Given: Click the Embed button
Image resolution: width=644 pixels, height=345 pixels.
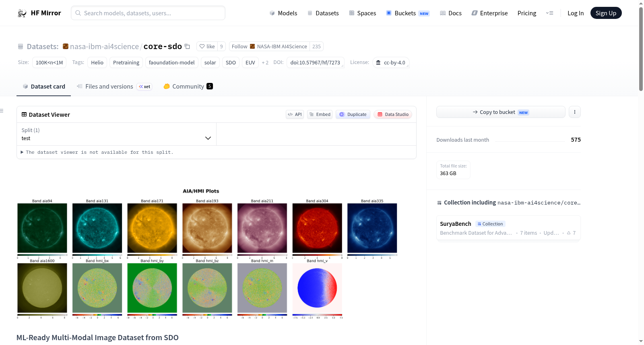Looking at the screenshot, I should coord(320,114).
